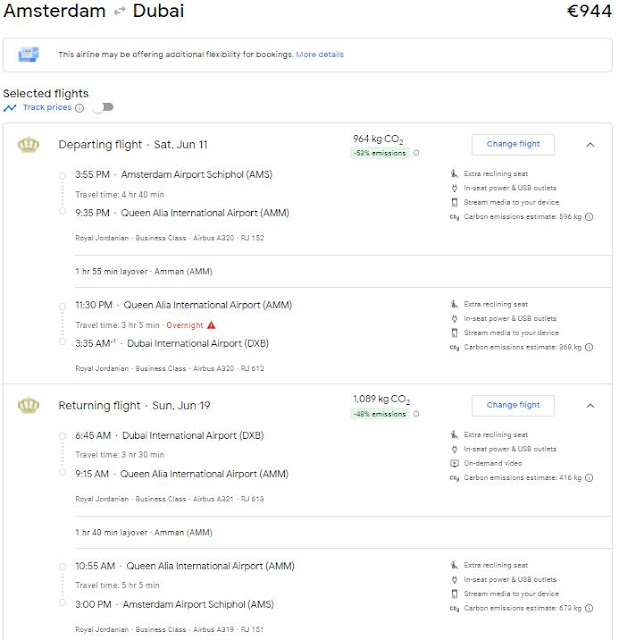Click 'Returning flight · Sun, Jun 19' heading
Image resolution: width=619 pixels, height=640 pixels.
[x=134, y=405]
